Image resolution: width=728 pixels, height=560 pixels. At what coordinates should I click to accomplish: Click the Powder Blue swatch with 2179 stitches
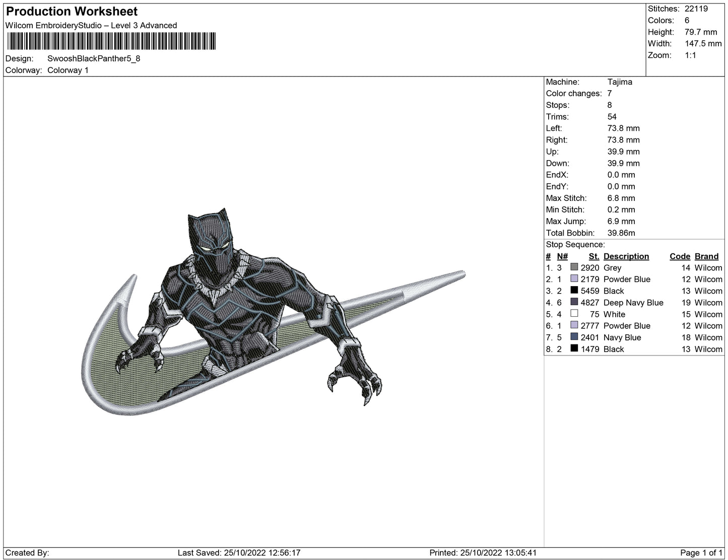click(x=574, y=278)
